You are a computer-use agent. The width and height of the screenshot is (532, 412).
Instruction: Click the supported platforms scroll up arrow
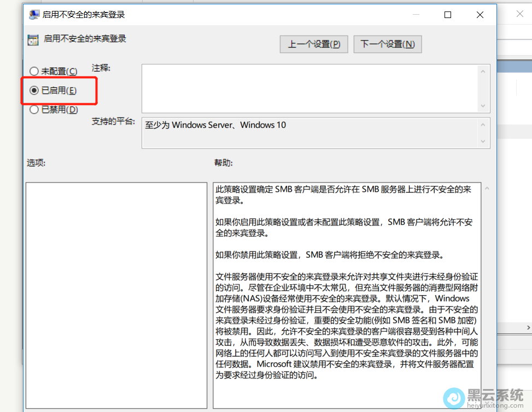tap(483, 125)
